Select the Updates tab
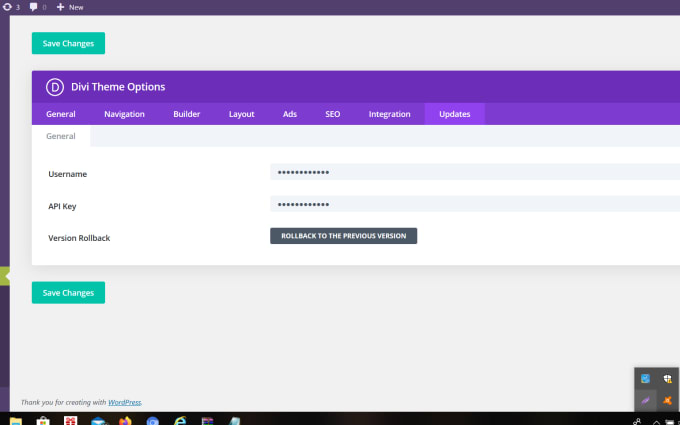Viewport: 680px width, 425px height. (x=454, y=114)
